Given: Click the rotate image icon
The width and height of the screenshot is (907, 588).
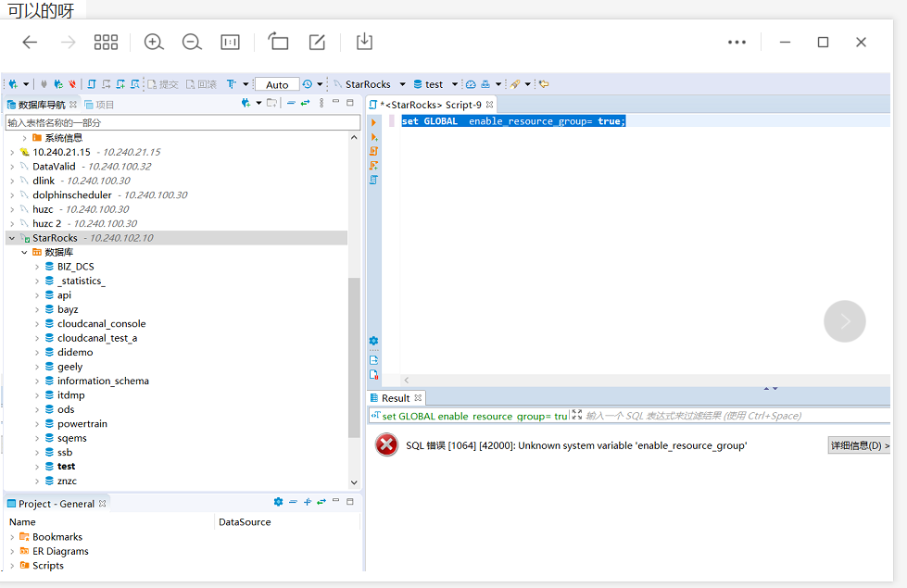Looking at the screenshot, I should 278,42.
